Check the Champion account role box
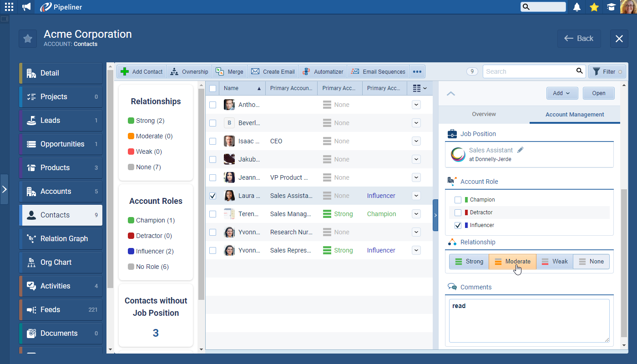Viewport: 637px width, 364px height. point(458,200)
